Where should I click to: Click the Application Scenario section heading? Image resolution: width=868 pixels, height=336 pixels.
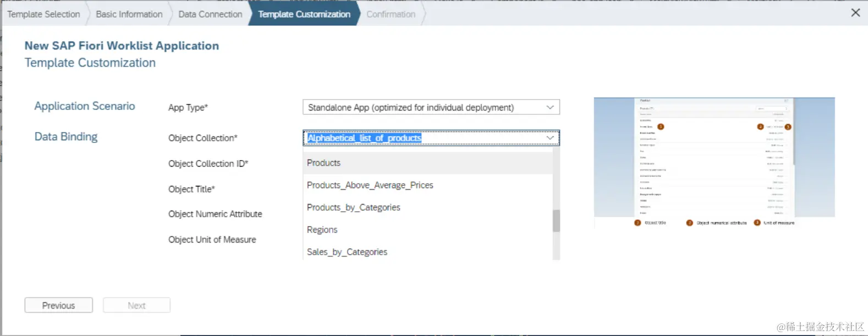85,106
